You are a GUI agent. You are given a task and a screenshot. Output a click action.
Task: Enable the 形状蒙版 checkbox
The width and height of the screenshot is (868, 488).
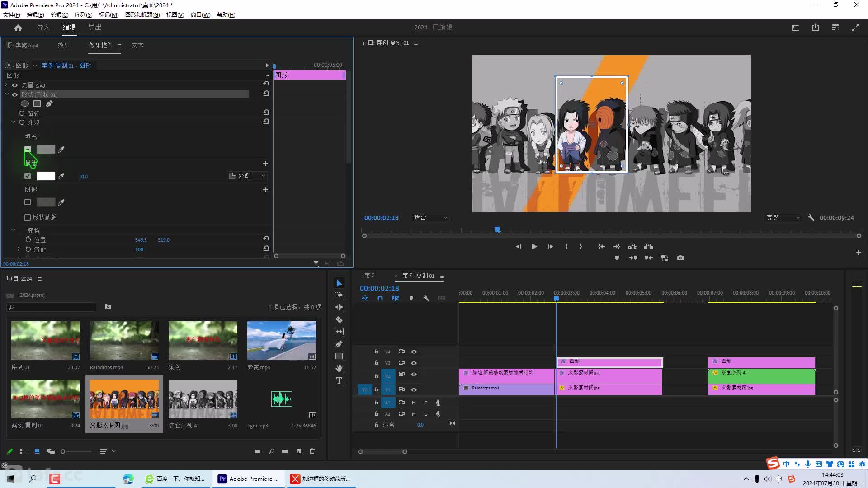28,217
